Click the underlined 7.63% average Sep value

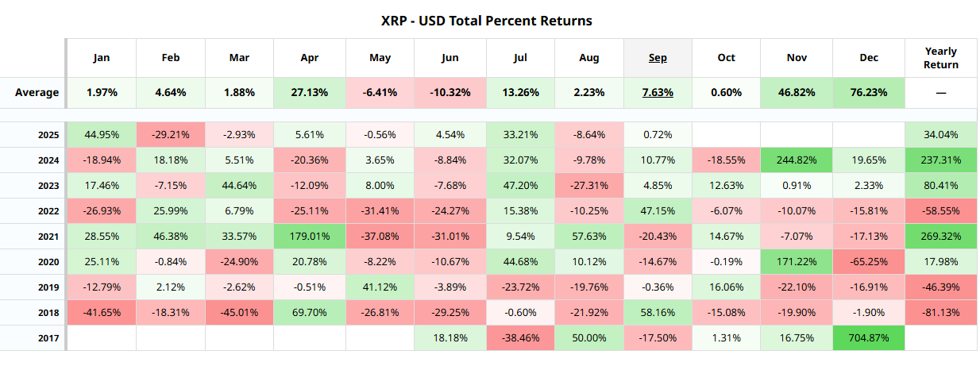[658, 93]
